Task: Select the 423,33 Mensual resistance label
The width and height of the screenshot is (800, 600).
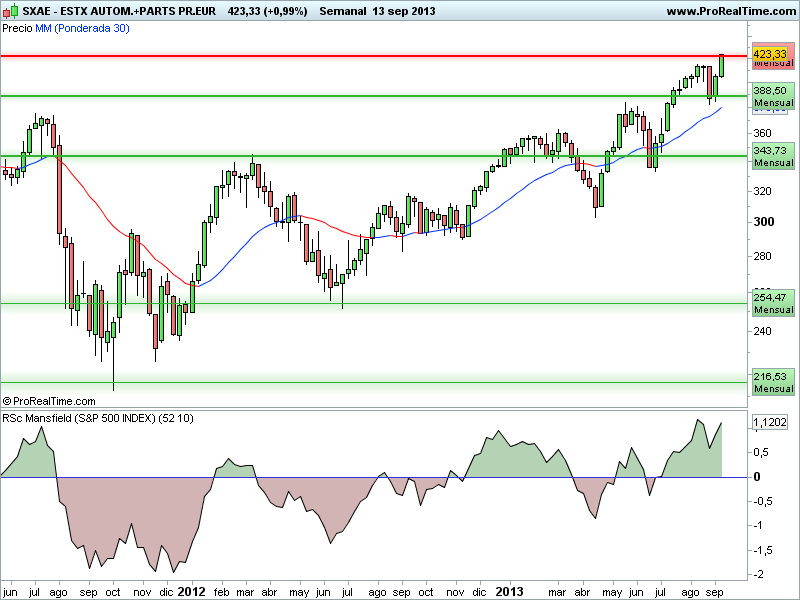Action: pos(772,57)
